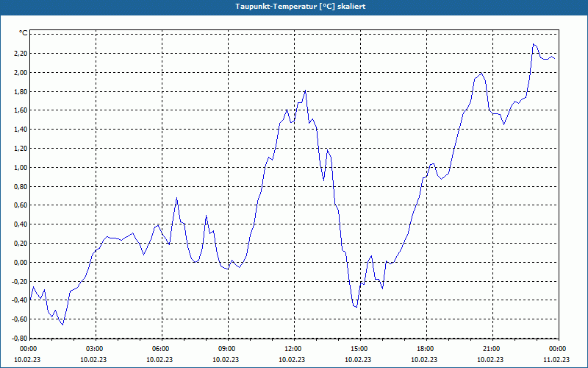588x368 pixels.
Task: Select the '1,00' y-axis label
Action: coord(22,168)
